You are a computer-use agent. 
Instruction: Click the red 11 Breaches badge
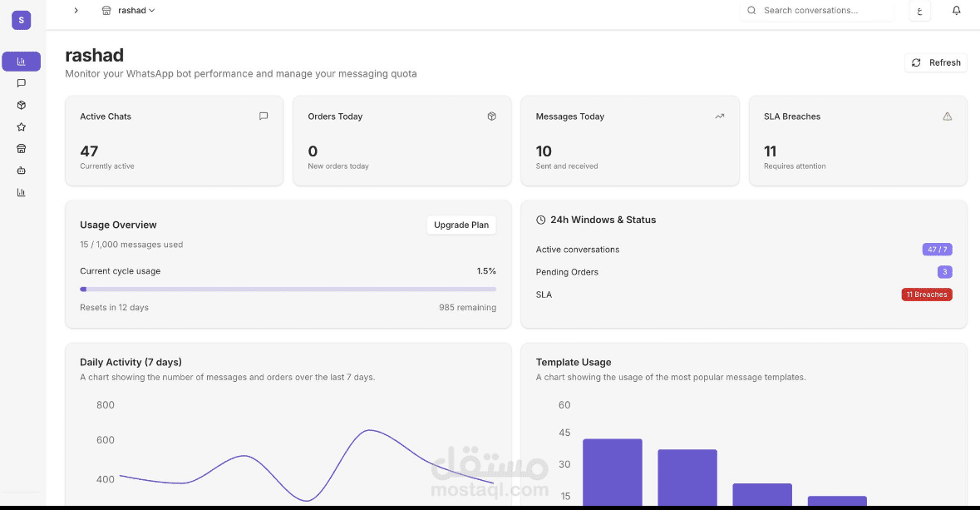coord(927,295)
